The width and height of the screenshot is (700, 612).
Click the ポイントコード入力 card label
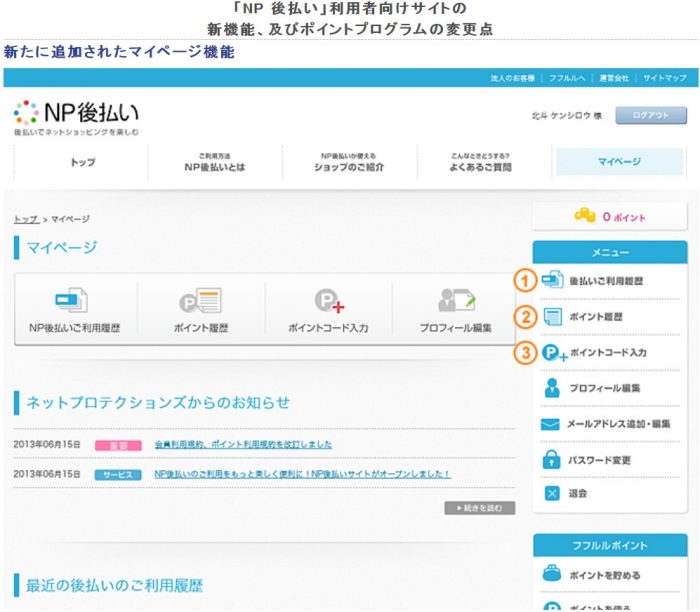click(329, 328)
